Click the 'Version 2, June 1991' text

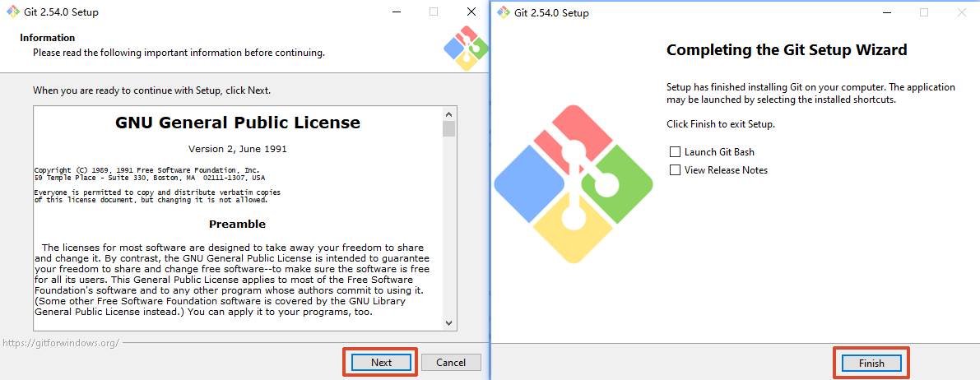click(x=238, y=150)
